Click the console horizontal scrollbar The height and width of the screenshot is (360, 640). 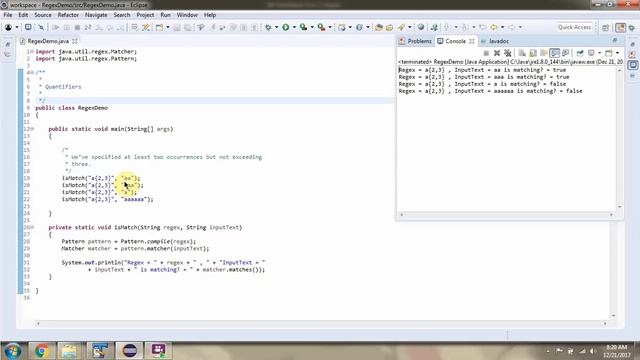506,214
